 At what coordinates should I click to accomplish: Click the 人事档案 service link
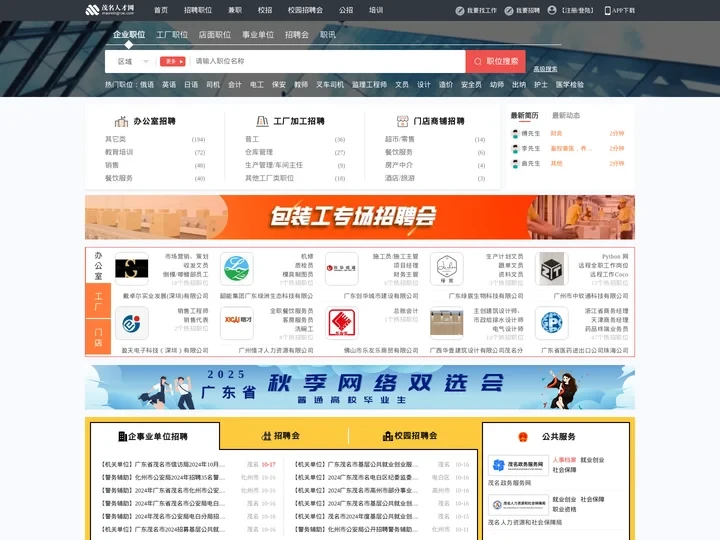pyautogui.click(x=564, y=460)
